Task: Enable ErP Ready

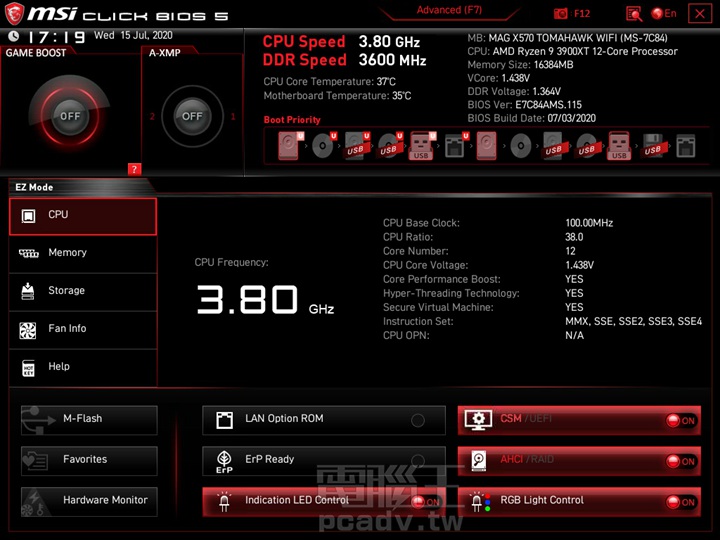Action: click(418, 460)
